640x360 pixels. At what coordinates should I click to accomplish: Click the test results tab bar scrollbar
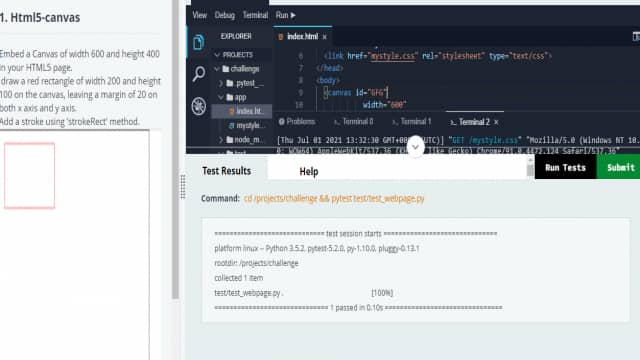click(530, 167)
